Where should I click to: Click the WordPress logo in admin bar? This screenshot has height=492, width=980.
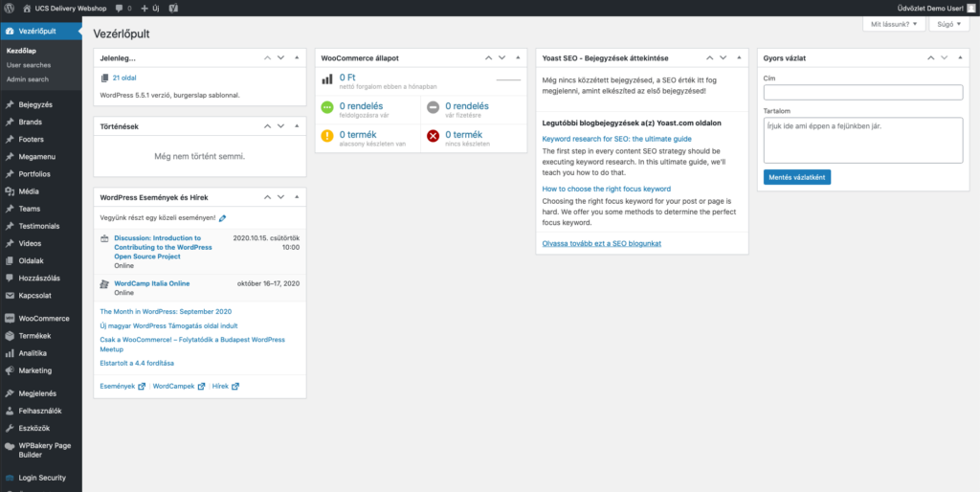pyautogui.click(x=10, y=8)
